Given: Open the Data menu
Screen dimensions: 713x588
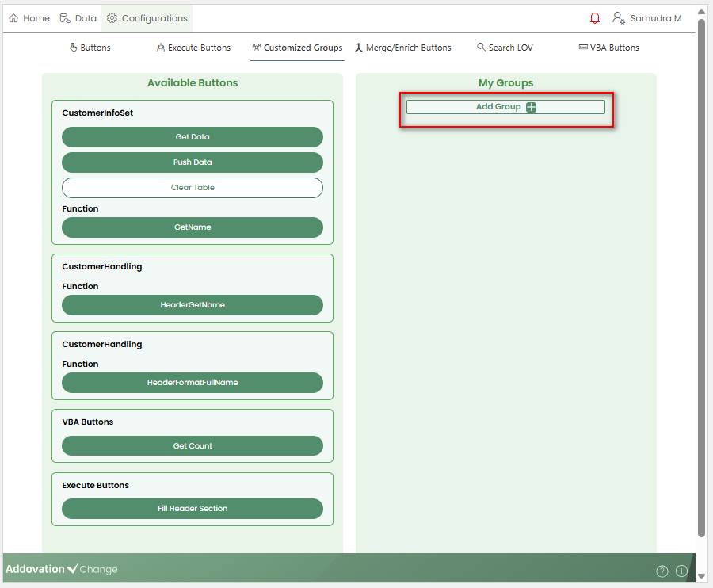Looking at the screenshot, I should [78, 18].
